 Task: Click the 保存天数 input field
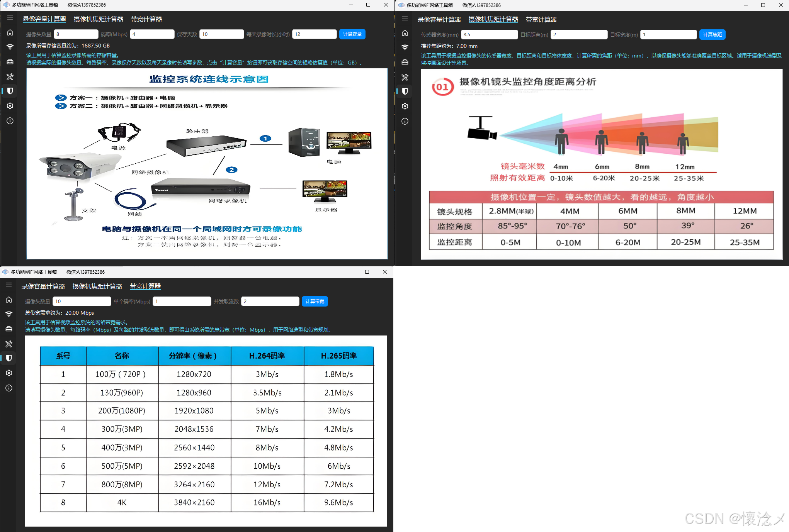coord(221,34)
